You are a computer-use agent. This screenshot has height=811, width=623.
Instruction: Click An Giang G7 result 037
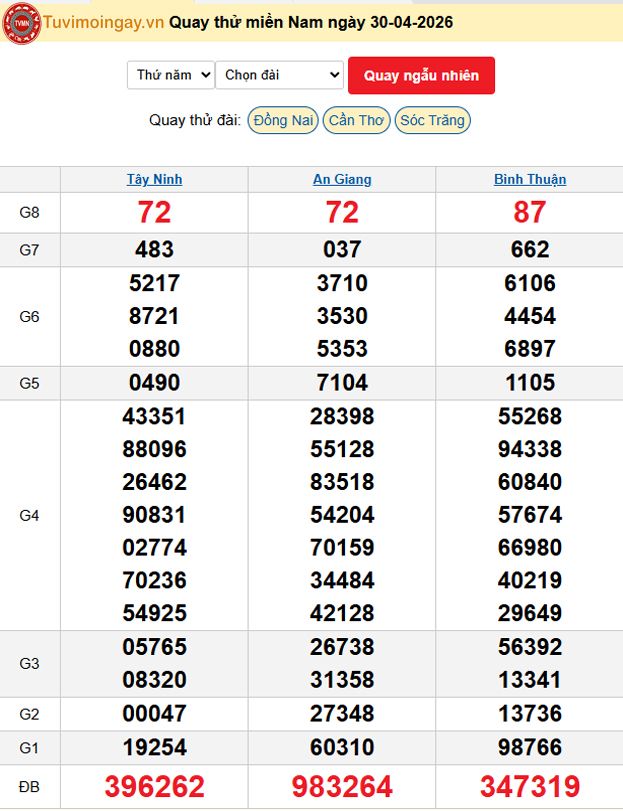[342, 250]
